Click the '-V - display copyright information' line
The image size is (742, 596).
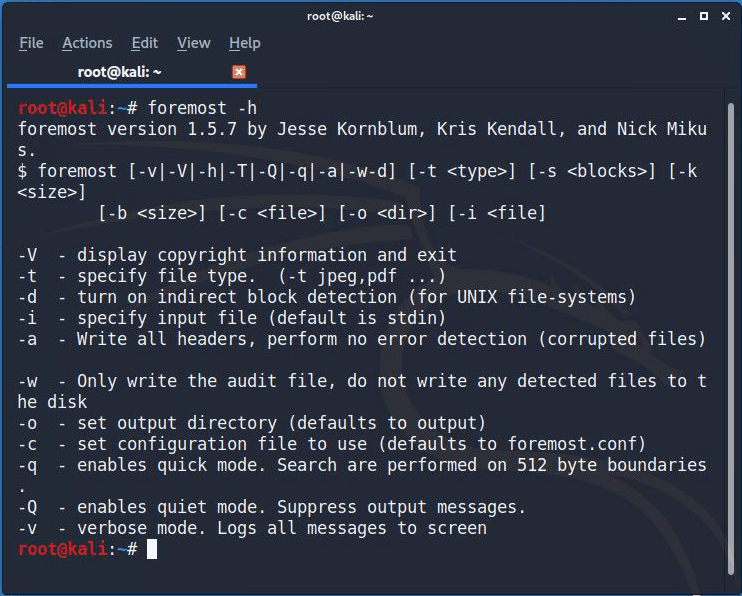click(237, 255)
